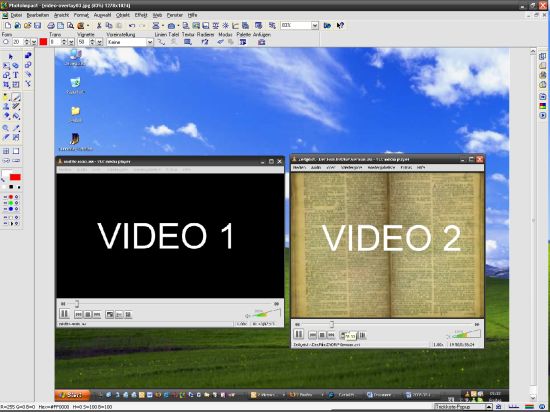Screen dimensions: 550x412
Task: Select the Text tool
Action: click(x=16, y=75)
